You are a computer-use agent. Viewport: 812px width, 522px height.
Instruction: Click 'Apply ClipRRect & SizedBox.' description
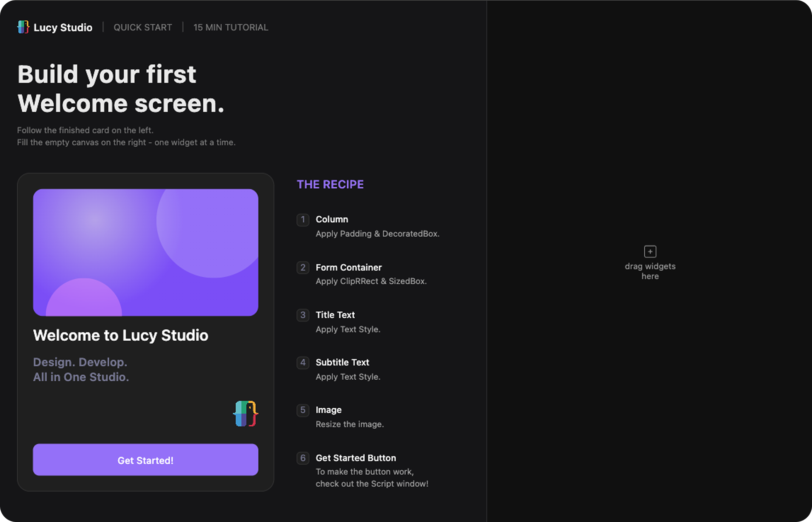tap(371, 281)
